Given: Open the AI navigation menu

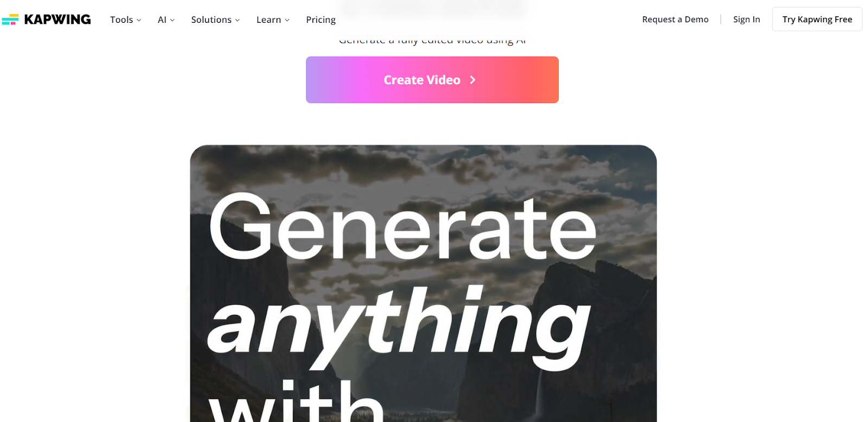Looking at the screenshot, I should tap(166, 20).
